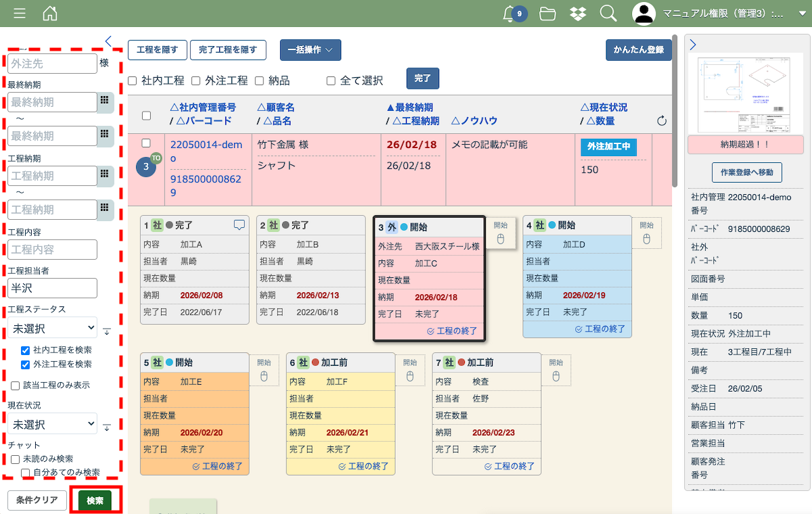Collapse the left search panel chevron
This screenshot has height=514, width=812.
[x=108, y=41]
